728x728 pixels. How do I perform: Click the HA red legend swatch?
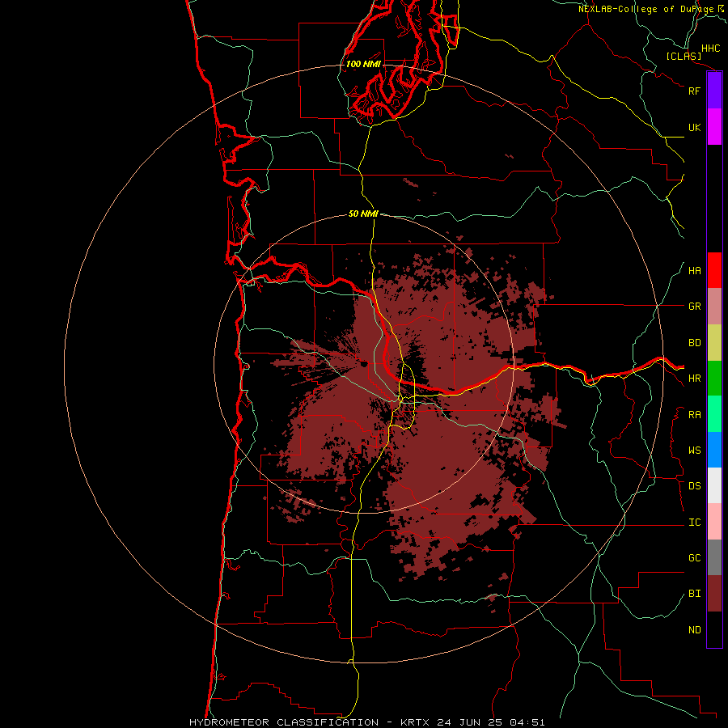pos(714,270)
